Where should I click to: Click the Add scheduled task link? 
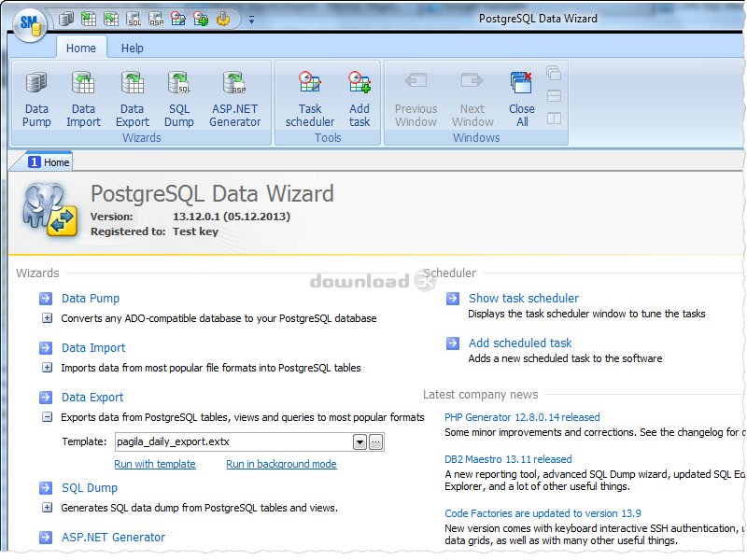coord(520,343)
